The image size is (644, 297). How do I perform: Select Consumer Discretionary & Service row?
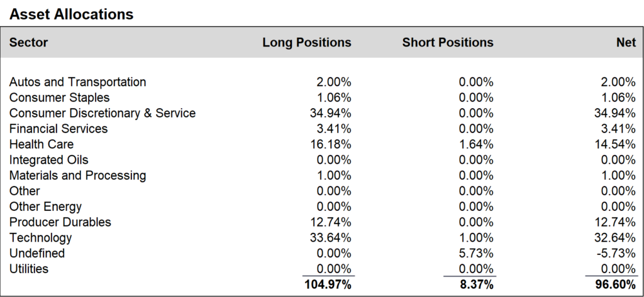point(322,113)
